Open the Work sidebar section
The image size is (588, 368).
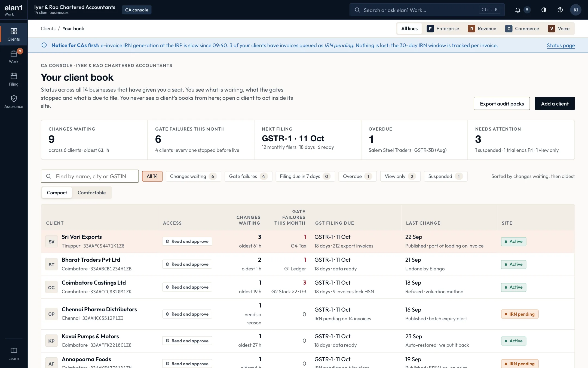(14, 57)
